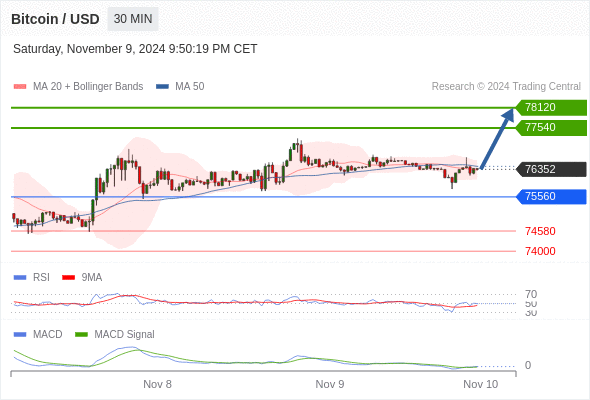Click the pink MA 20 Bollinger swatch

pyautogui.click(x=20, y=87)
